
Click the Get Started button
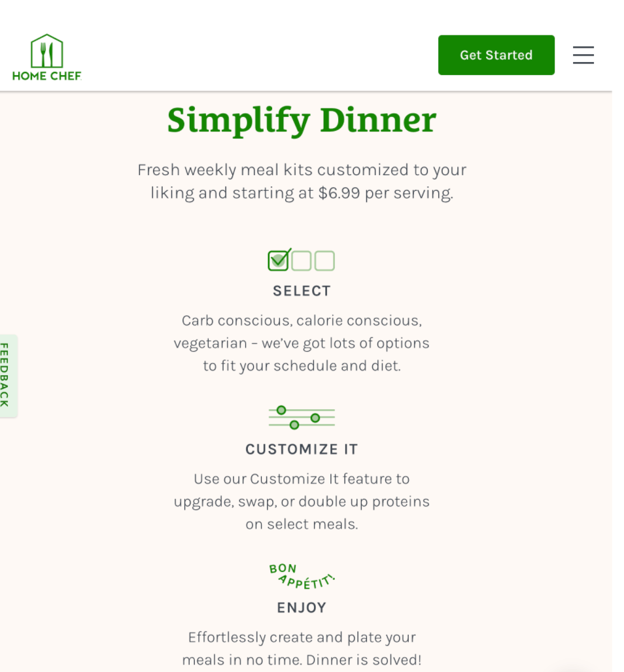tap(496, 55)
